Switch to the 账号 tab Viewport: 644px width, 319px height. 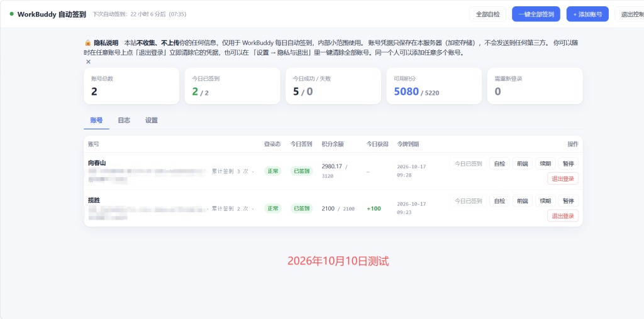pos(96,120)
